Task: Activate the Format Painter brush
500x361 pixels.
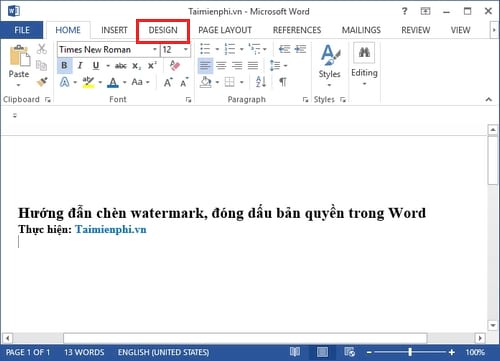Action: point(42,81)
